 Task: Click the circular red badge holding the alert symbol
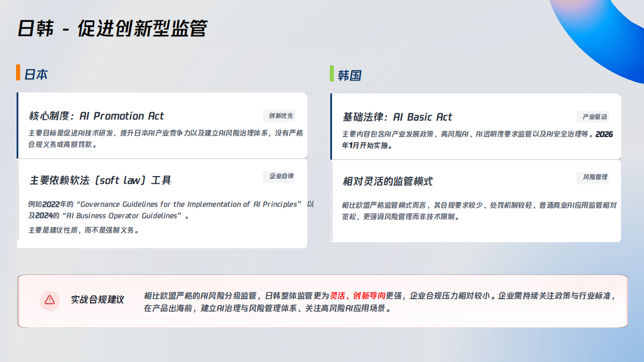pyautogui.click(x=49, y=300)
